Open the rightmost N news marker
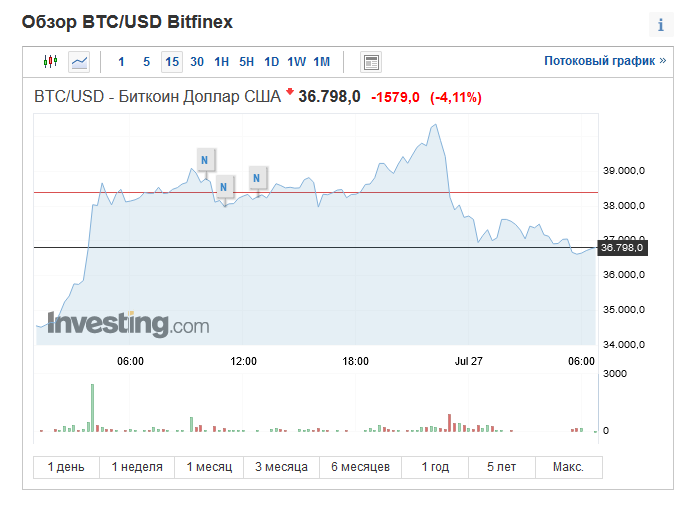683x506 pixels. 257,178
